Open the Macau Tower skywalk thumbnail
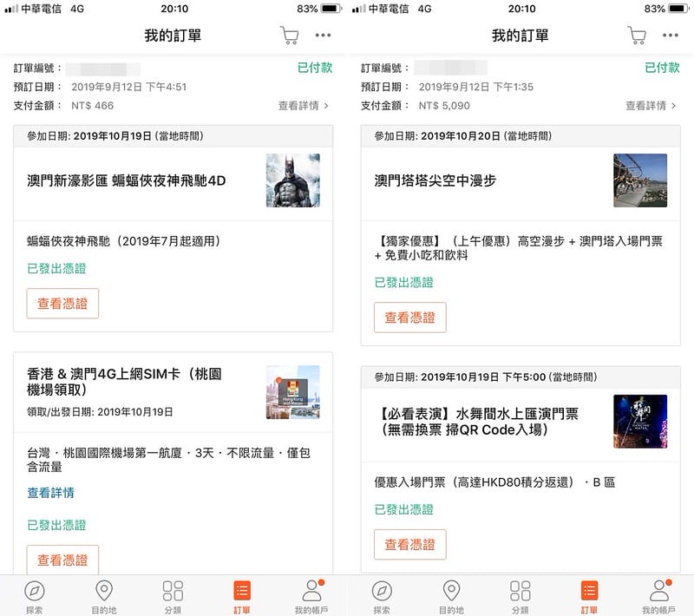The width and height of the screenshot is (694, 616). [x=639, y=180]
